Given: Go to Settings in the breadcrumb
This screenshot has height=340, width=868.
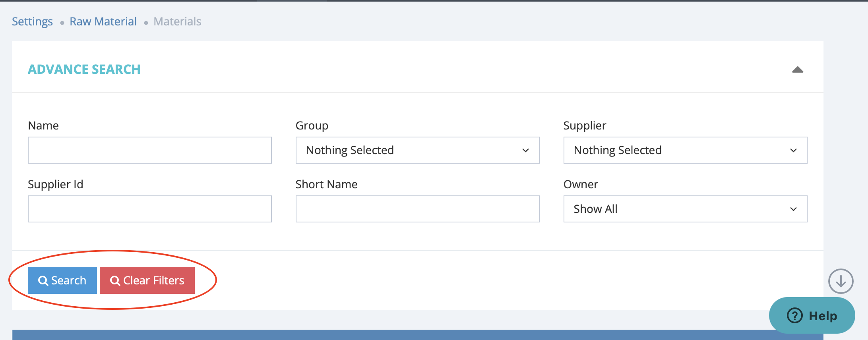Looking at the screenshot, I should 32,21.
